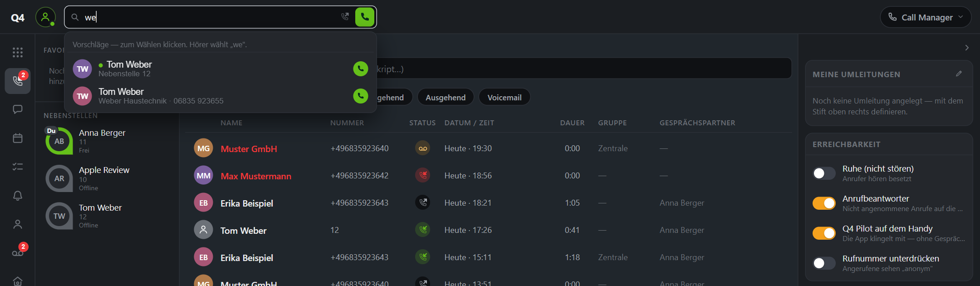Open Tom Weber extension in Nebenstellen
Screen dimensions: 980x286
pyautogui.click(x=107, y=216)
